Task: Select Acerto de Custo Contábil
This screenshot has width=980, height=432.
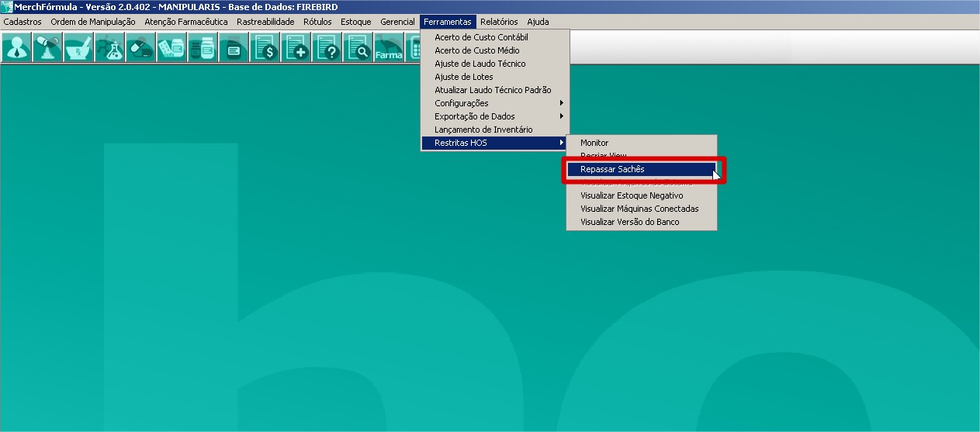Action: (481, 37)
